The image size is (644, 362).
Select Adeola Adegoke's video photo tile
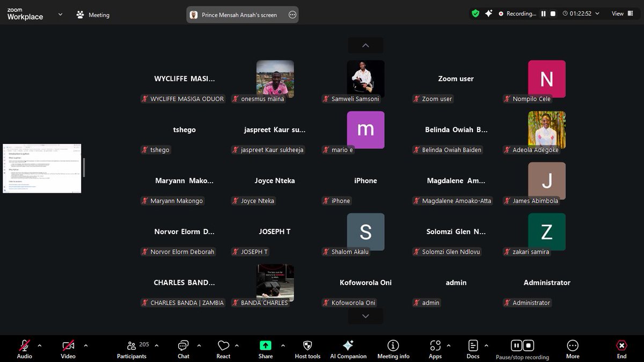[547, 130]
